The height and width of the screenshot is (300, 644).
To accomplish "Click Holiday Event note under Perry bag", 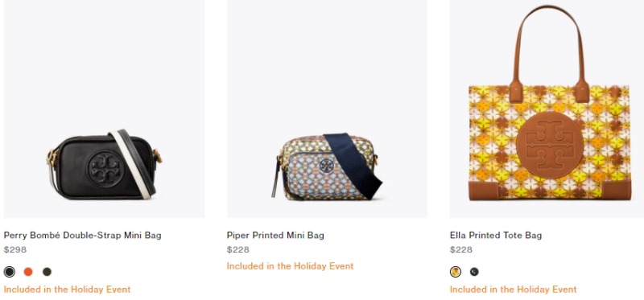I will pyautogui.click(x=67, y=290).
